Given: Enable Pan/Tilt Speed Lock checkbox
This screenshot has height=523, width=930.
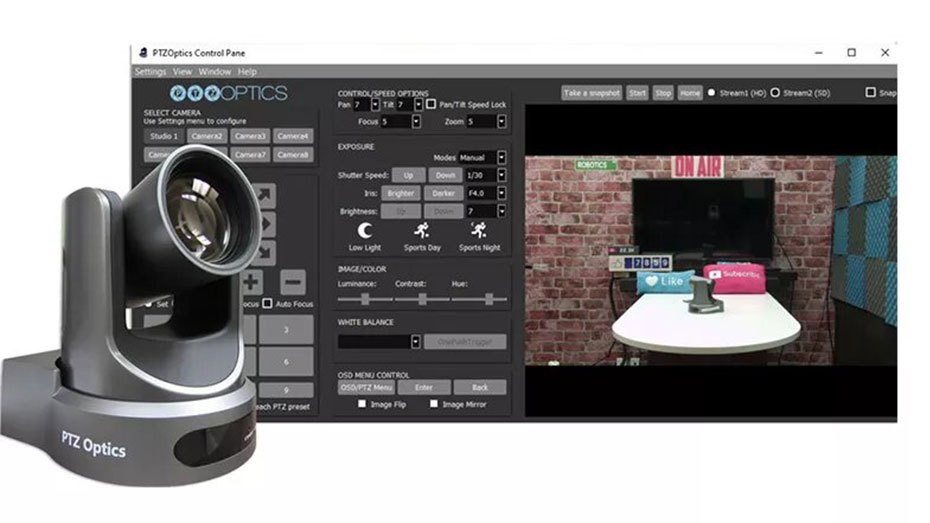Looking at the screenshot, I should point(431,104).
